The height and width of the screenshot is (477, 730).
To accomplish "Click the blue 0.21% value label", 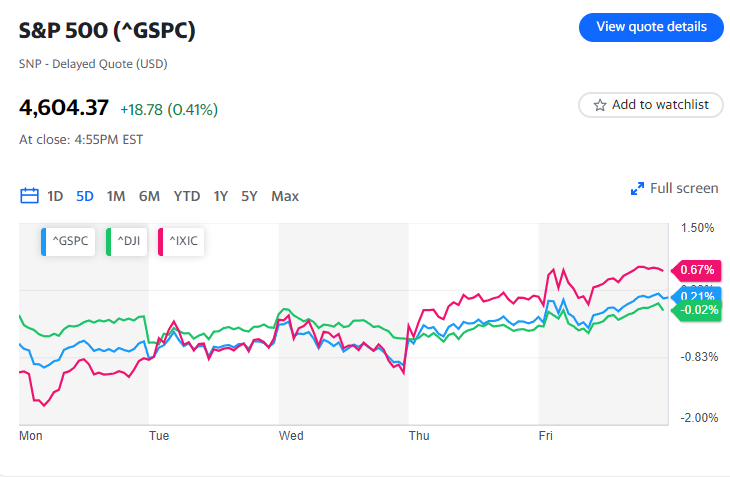I will click(x=697, y=296).
